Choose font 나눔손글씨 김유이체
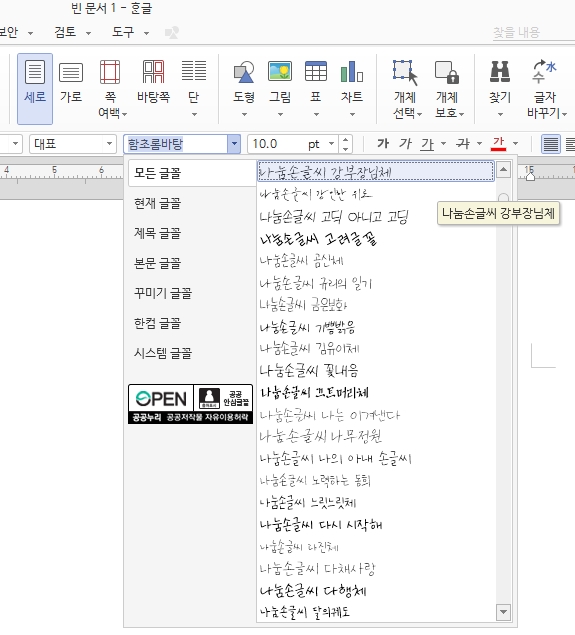Image resolution: width=575 pixels, height=635 pixels. 376,349
